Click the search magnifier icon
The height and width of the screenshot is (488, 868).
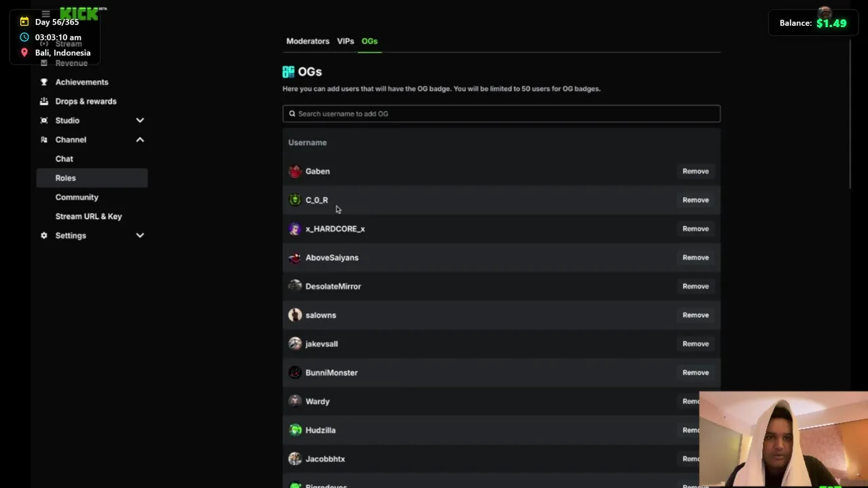tap(292, 114)
